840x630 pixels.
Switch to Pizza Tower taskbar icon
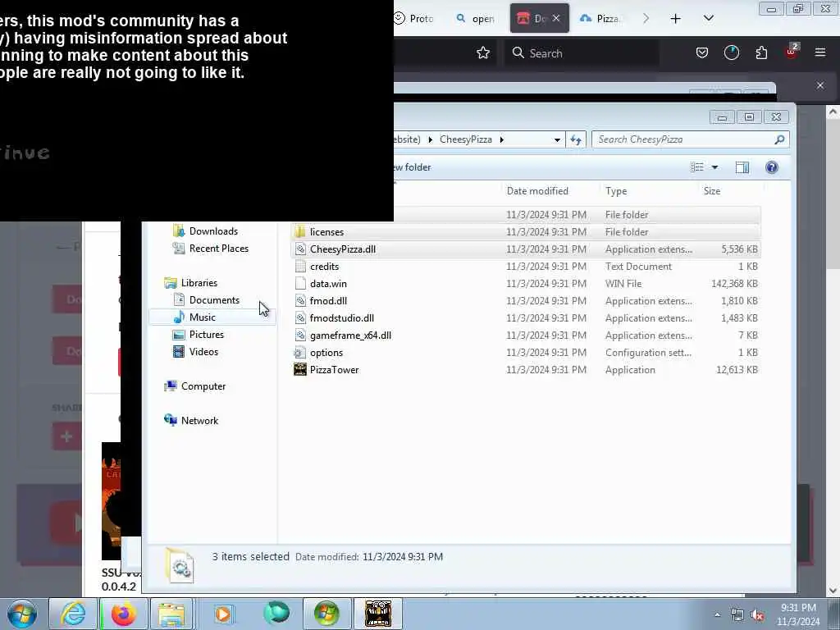377,614
